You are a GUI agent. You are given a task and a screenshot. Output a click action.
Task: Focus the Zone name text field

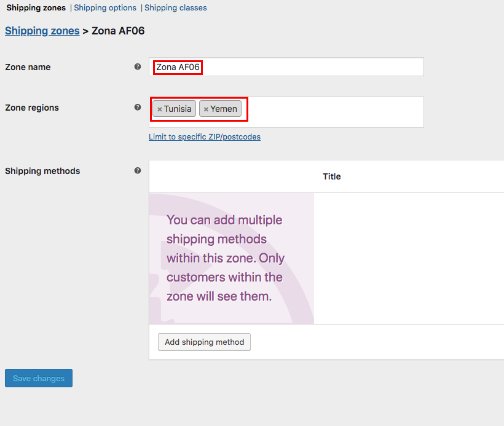tap(307, 67)
